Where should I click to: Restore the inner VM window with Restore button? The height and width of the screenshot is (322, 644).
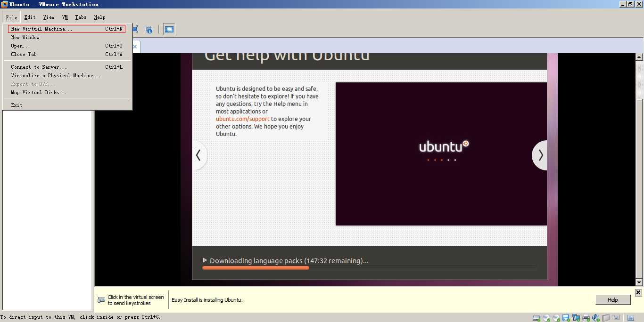[x=630, y=4]
